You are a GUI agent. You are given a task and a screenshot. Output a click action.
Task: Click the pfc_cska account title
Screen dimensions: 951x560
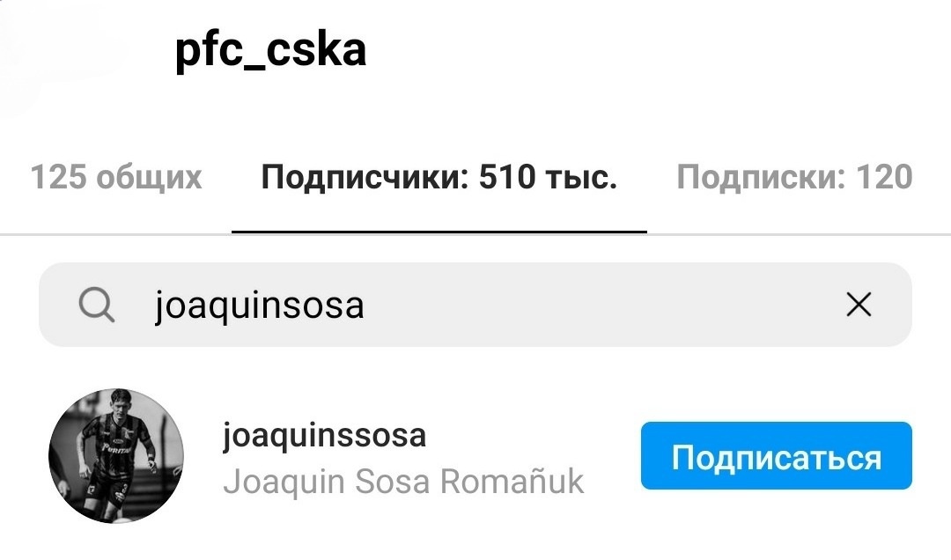[x=271, y=50]
